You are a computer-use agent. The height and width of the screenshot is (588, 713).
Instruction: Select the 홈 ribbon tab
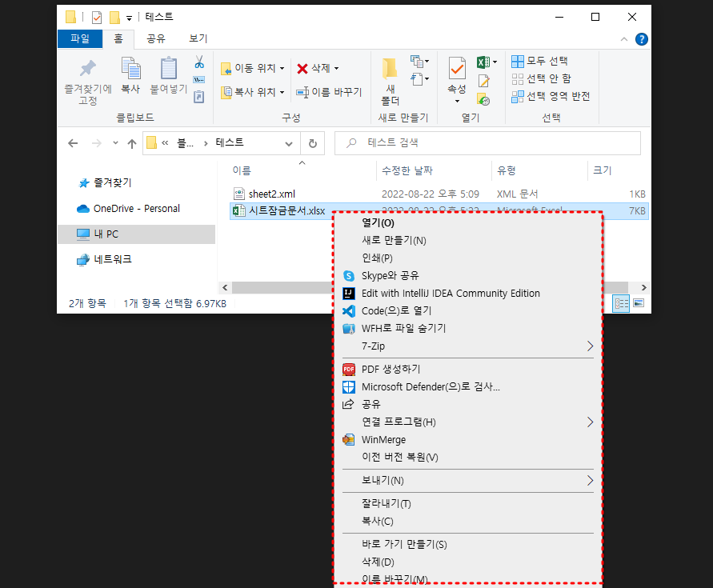click(x=118, y=39)
